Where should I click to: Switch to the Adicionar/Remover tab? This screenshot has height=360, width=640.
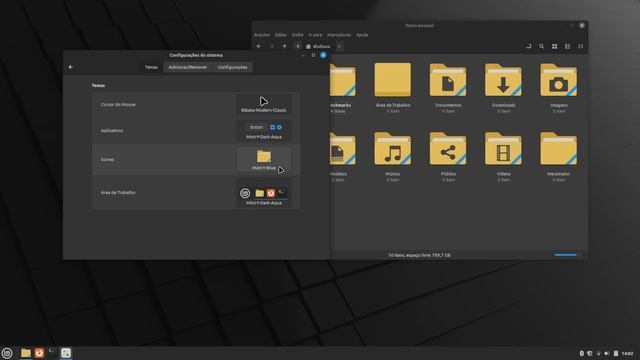point(188,67)
